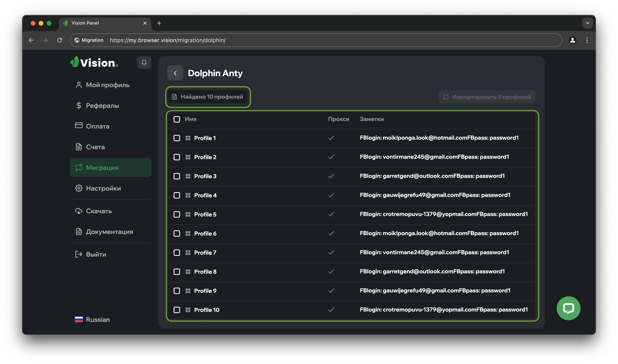The width and height of the screenshot is (618, 364).
Task: Check the Profile 1 checkbox
Action: pyautogui.click(x=177, y=138)
